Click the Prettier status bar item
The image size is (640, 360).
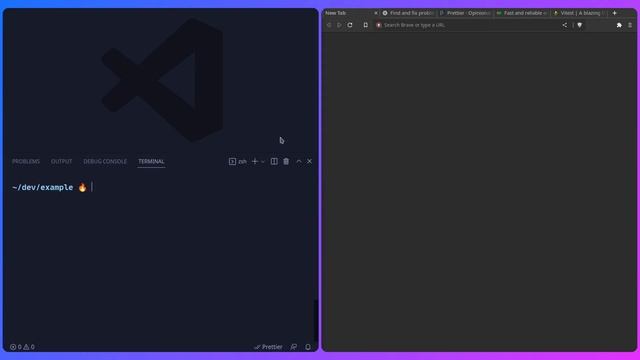(268, 347)
